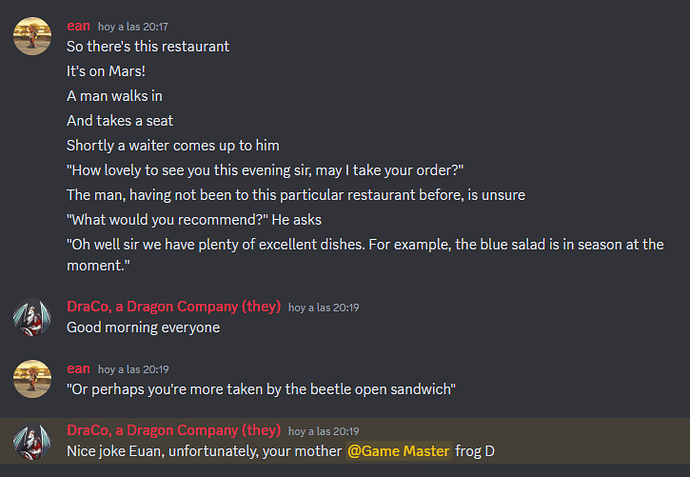Click the "Good morning everyone" message

pyautogui.click(x=143, y=328)
